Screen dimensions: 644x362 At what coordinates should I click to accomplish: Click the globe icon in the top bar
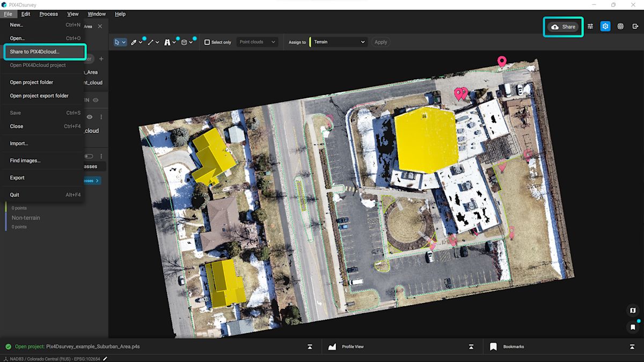620,26
